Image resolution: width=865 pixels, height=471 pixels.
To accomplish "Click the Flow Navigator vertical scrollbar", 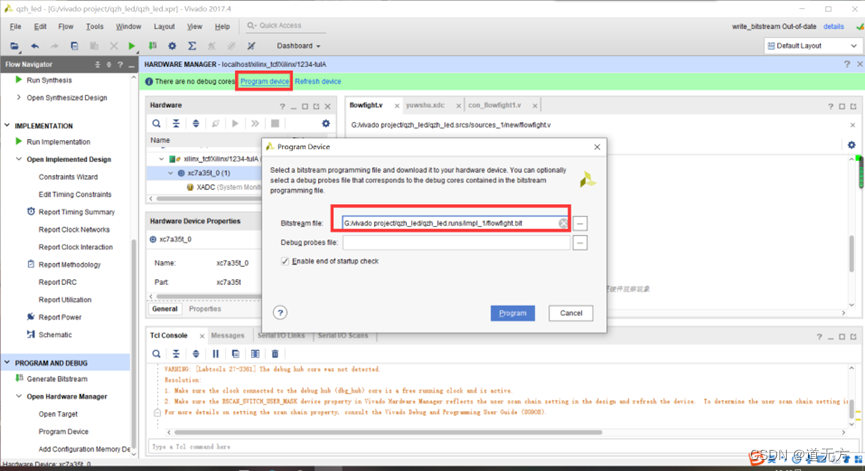I will pos(133,342).
